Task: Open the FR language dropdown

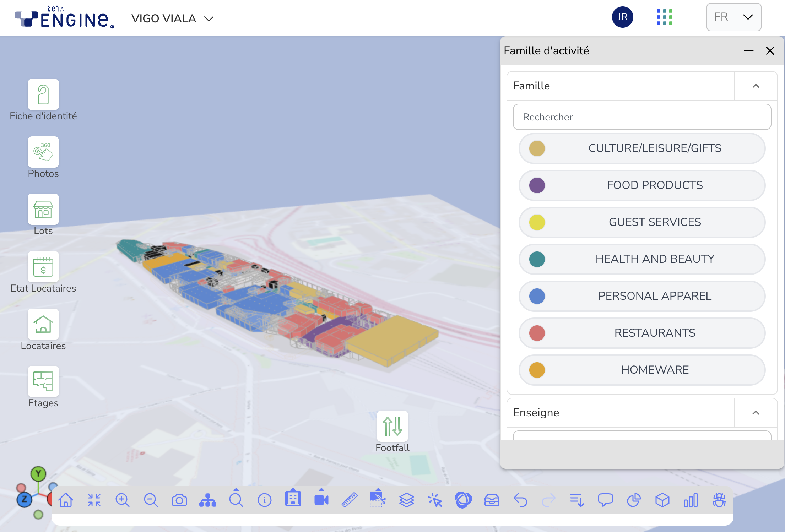Action: coord(733,17)
